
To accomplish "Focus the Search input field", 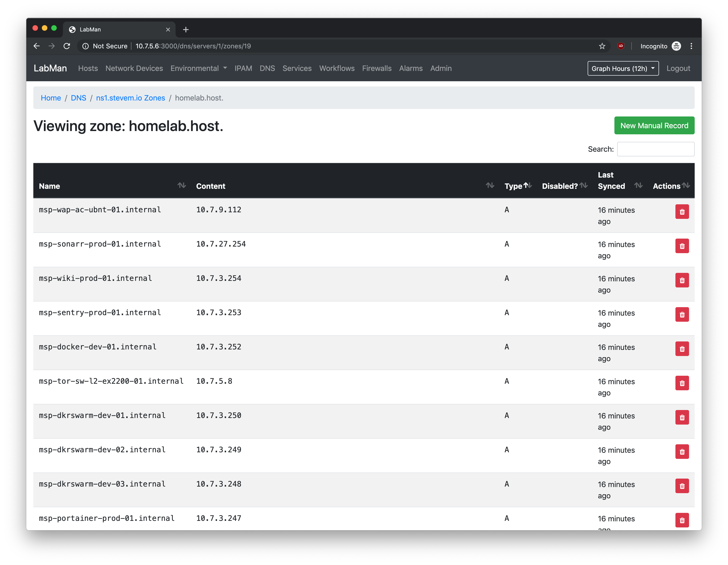I will [655, 149].
